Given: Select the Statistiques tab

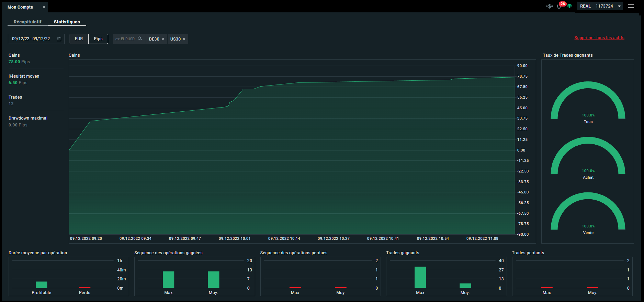Looking at the screenshot, I should coord(67,22).
